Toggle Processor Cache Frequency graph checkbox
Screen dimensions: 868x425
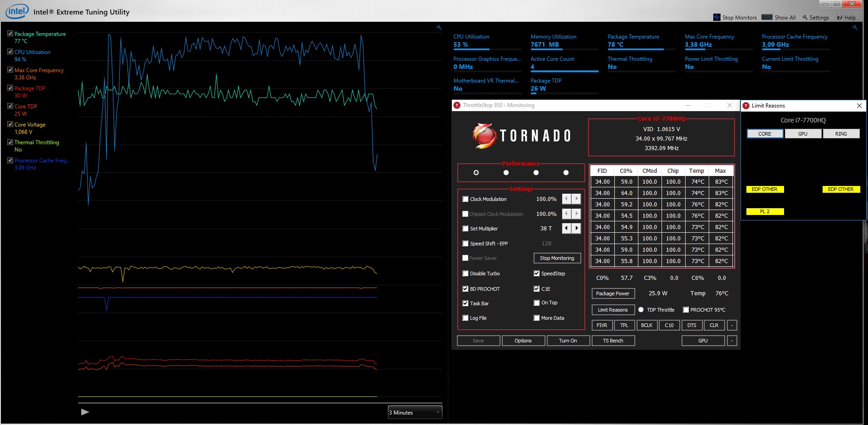[x=10, y=160]
